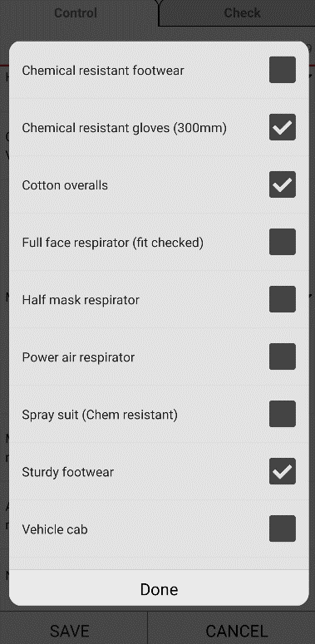Enable Half mask respirator checkbox
The width and height of the screenshot is (315, 644).
pyautogui.click(x=283, y=299)
